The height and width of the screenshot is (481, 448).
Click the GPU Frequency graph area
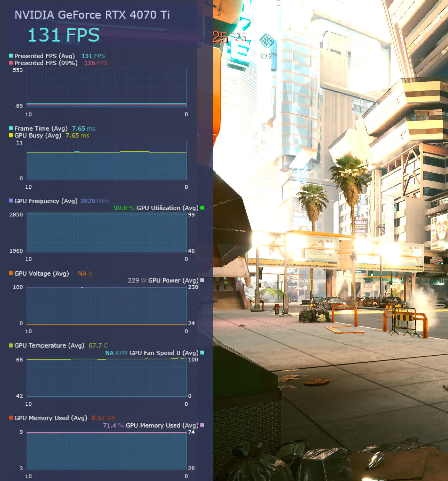tap(107, 232)
